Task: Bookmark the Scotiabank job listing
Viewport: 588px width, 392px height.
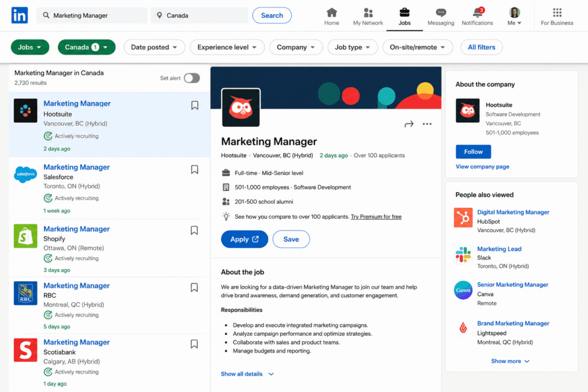Action: point(194,344)
